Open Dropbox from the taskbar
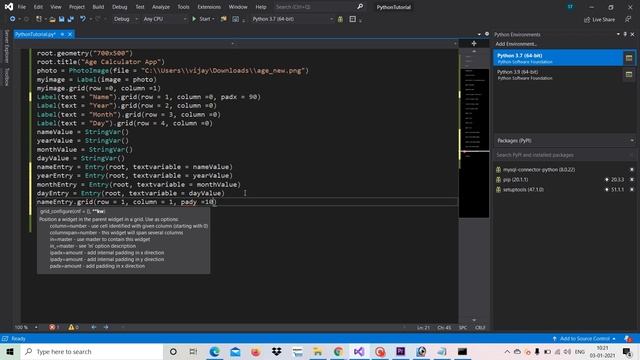The width and height of the screenshot is (640, 360). coord(277,351)
